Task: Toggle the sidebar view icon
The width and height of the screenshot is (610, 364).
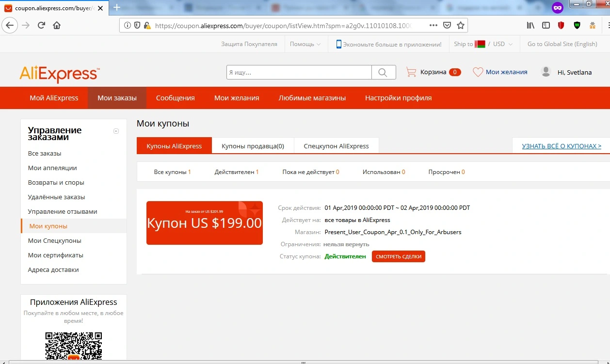Action: [x=546, y=26]
